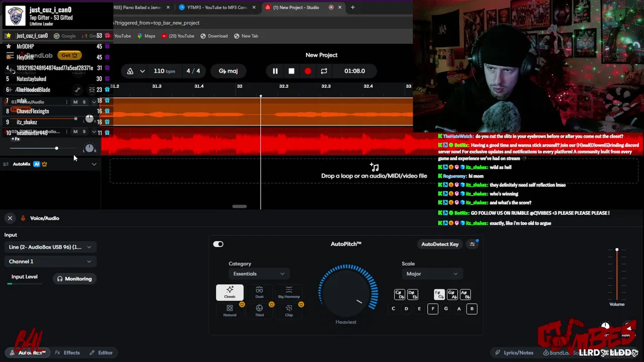The width and height of the screenshot is (644, 362).
Task: Click the metronome icon
Action: tap(130, 71)
